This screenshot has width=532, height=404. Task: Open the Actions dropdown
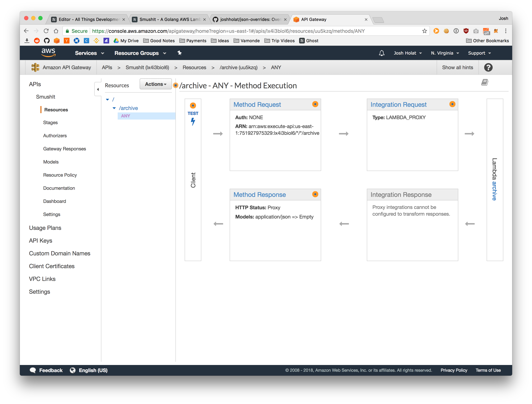tap(156, 84)
